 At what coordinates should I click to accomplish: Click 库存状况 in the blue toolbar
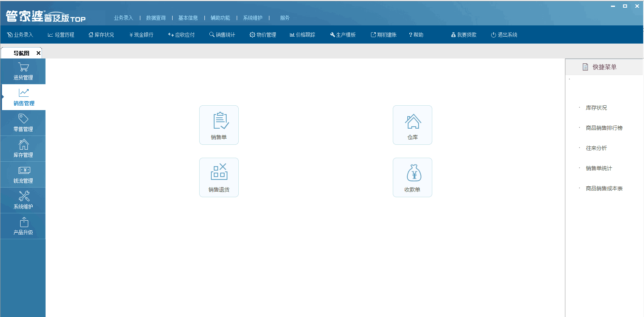click(101, 35)
